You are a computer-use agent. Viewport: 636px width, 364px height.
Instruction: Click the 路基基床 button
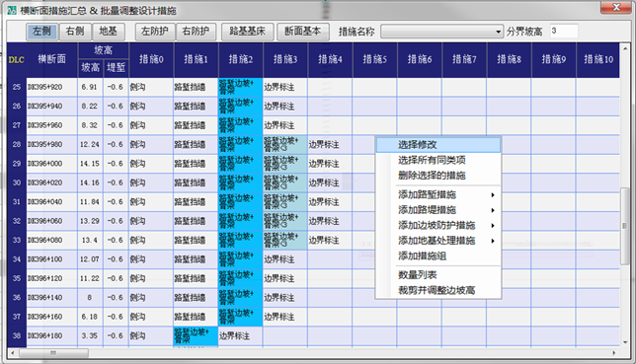pyautogui.click(x=248, y=32)
